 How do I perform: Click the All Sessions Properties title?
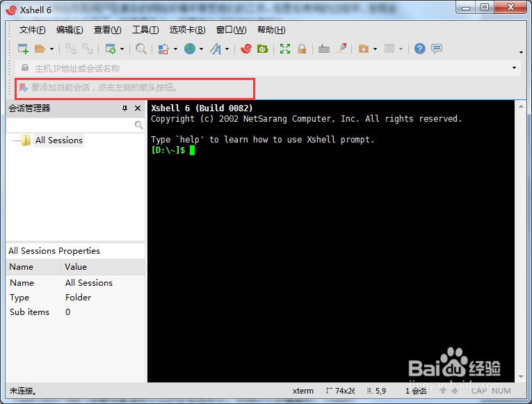click(54, 251)
